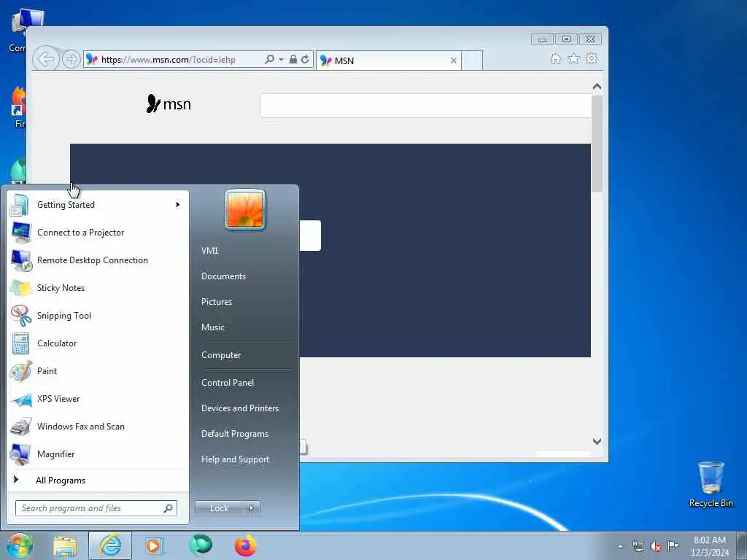Viewport: 747px width, 560px height.
Task: Click the muted volume tray icon
Action: (656, 547)
